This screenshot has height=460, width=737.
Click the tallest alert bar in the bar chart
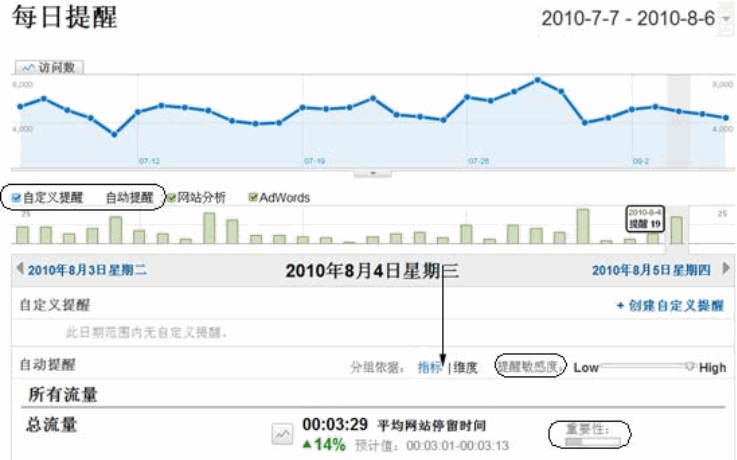pyautogui.click(x=583, y=227)
